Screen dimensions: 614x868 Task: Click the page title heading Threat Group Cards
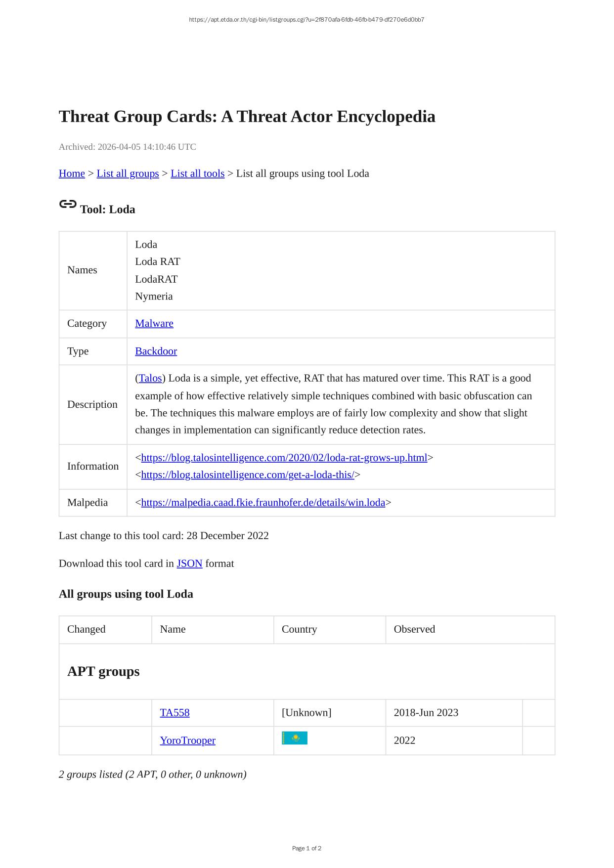(247, 117)
